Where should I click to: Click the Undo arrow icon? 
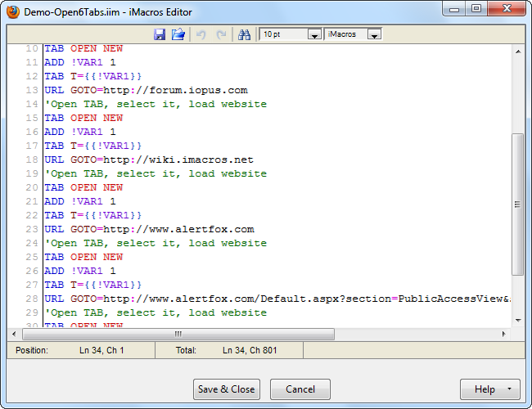(x=201, y=34)
